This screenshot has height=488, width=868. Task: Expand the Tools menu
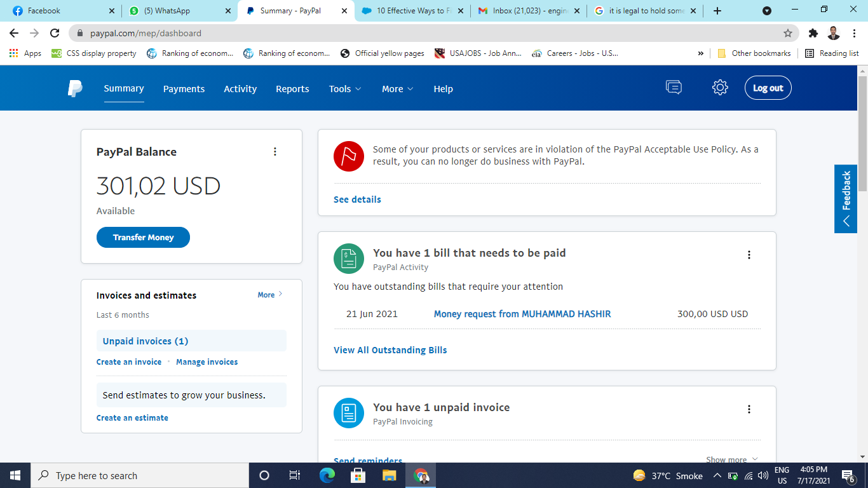pos(345,89)
